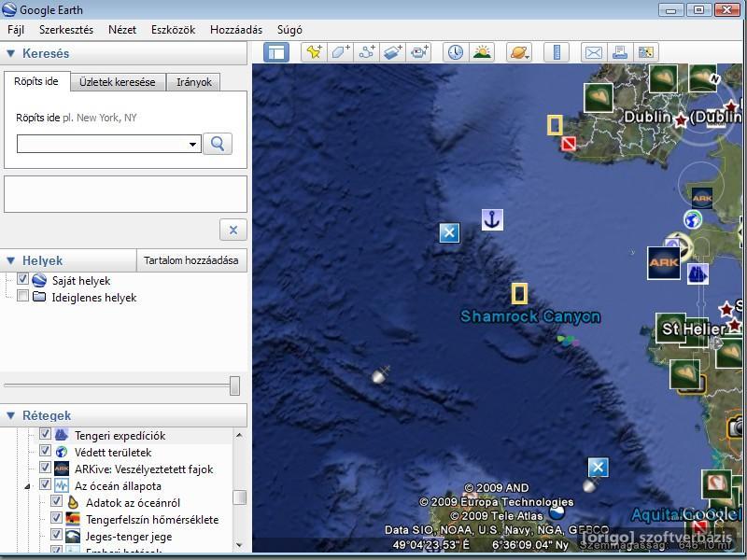Toggle Jeges-tenger jege checkbox
The height and width of the screenshot is (560, 747).
(x=56, y=535)
